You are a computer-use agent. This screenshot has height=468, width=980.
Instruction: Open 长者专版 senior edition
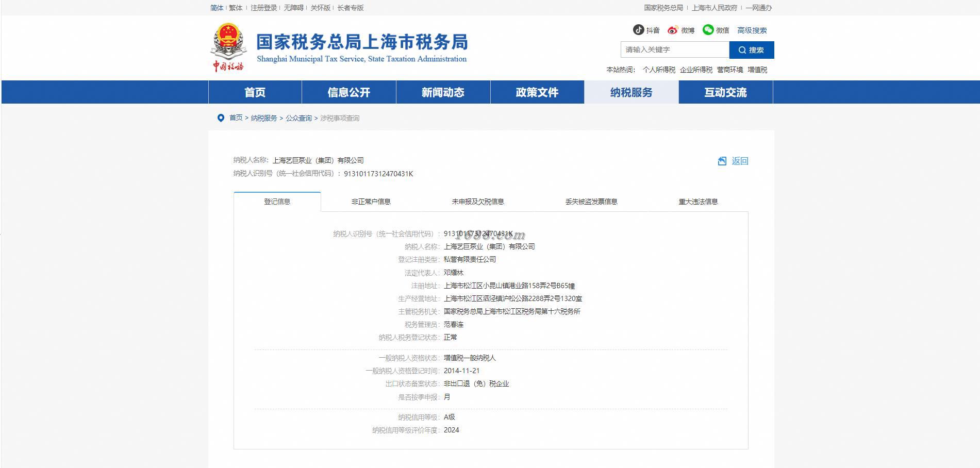pos(351,8)
